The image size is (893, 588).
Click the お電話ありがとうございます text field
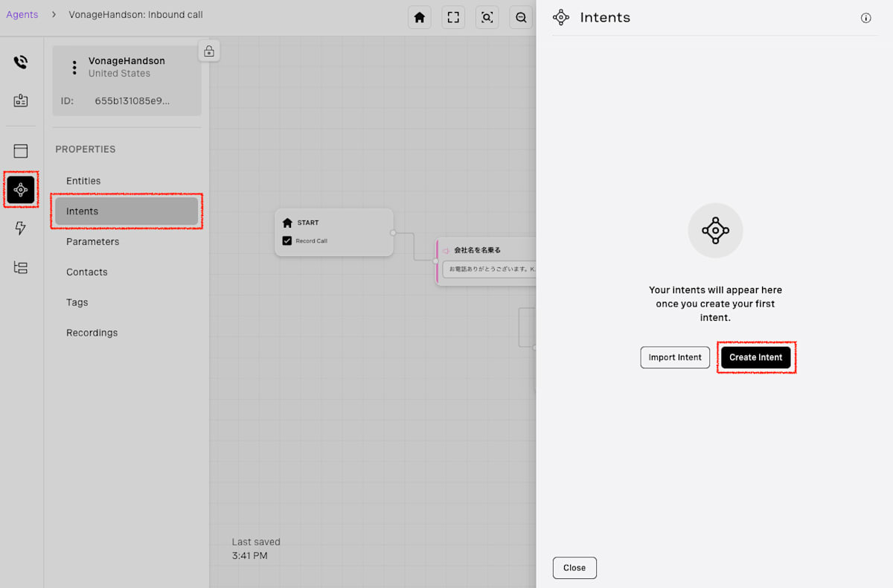[489, 269]
